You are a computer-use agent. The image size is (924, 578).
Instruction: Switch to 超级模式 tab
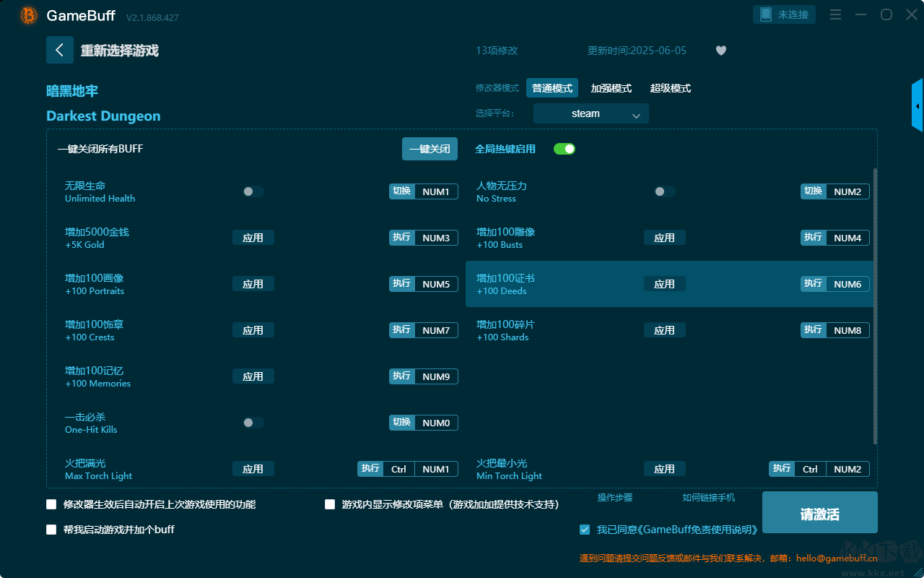(x=671, y=88)
